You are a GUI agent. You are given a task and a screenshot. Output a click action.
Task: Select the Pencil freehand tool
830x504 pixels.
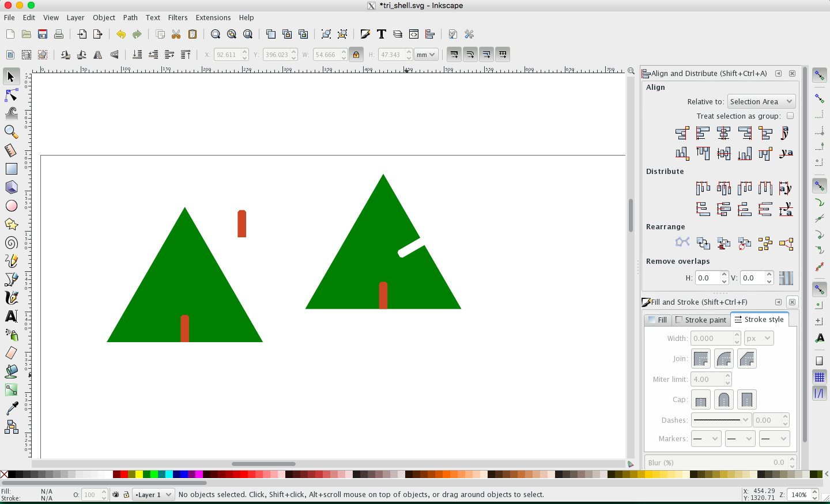click(x=11, y=261)
